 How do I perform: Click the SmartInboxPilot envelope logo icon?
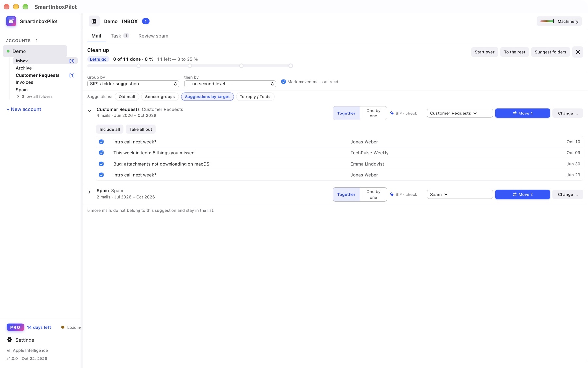point(11,21)
